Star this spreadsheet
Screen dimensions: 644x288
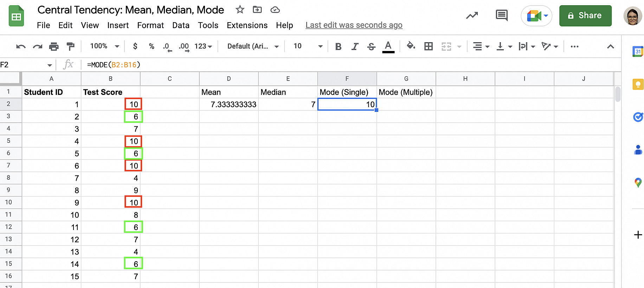click(240, 9)
